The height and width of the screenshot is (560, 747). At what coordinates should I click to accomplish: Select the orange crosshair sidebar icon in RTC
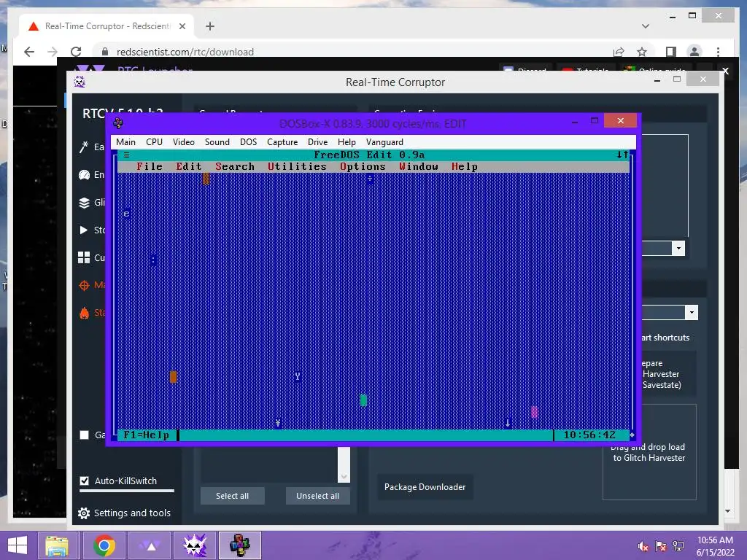pyautogui.click(x=84, y=285)
